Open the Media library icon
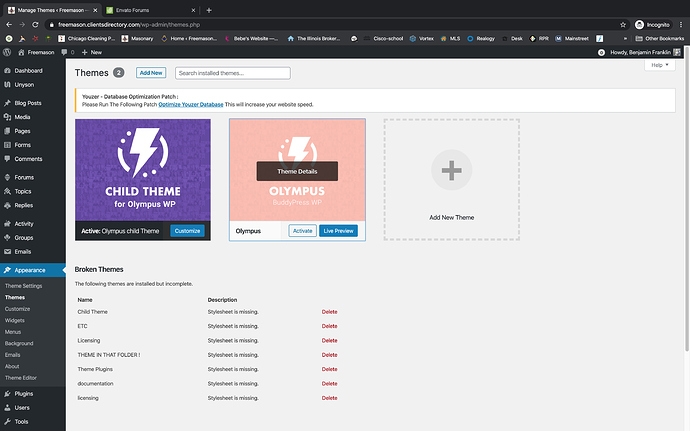Image resolution: width=690 pixels, height=431 pixels. pos(7,117)
